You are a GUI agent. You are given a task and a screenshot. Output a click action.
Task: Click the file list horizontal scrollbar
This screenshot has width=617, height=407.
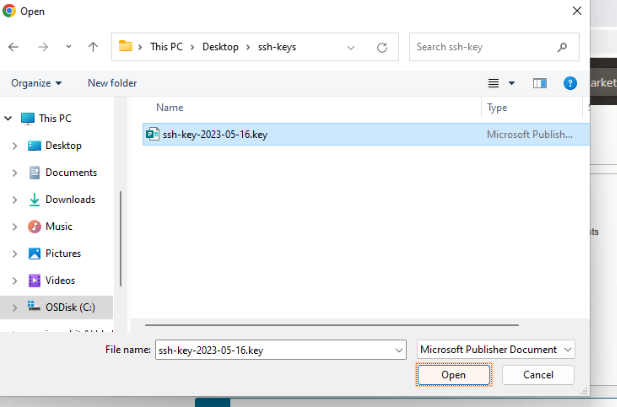click(332, 325)
